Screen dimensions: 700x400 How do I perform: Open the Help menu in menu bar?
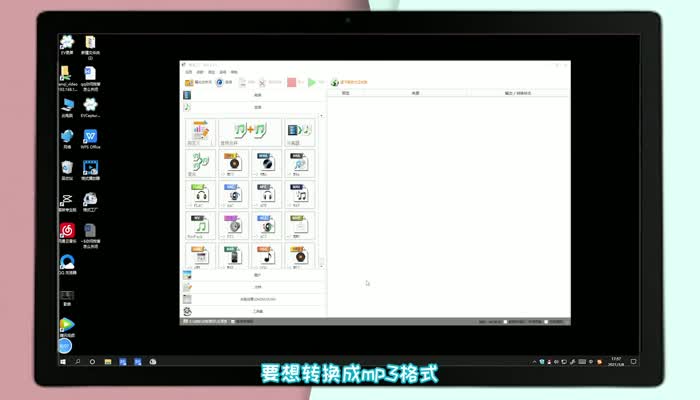click(234, 72)
